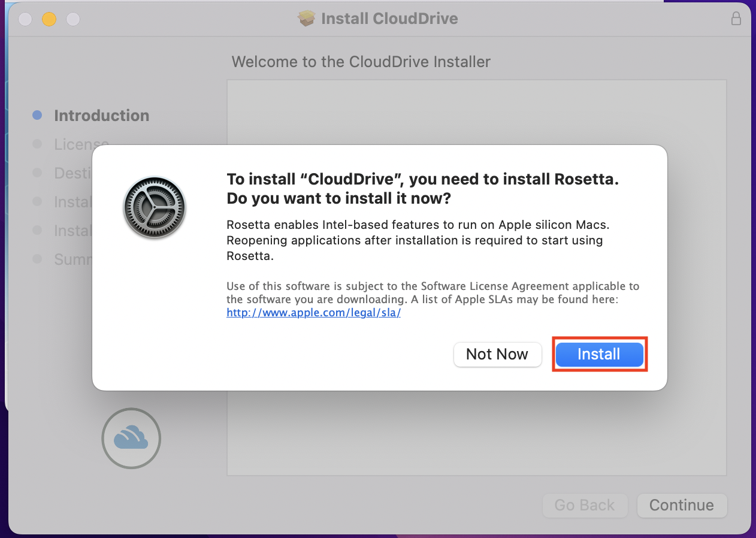Click the Install CloudDrive window title
This screenshot has width=756, height=538.
(x=389, y=19)
